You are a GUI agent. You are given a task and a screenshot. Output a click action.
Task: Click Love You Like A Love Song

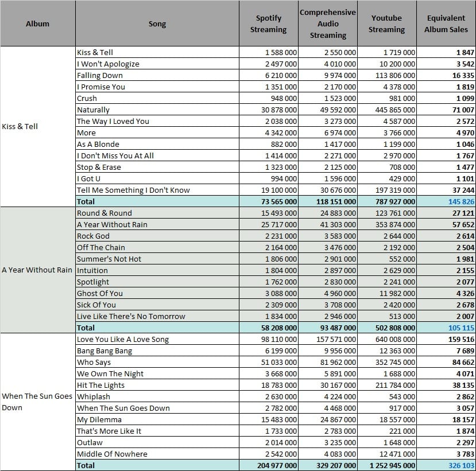(x=157, y=340)
